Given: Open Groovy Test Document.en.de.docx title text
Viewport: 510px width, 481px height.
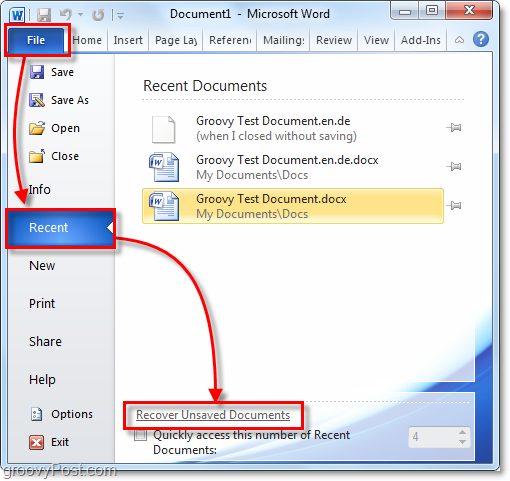Looking at the screenshot, I should (x=287, y=160).
